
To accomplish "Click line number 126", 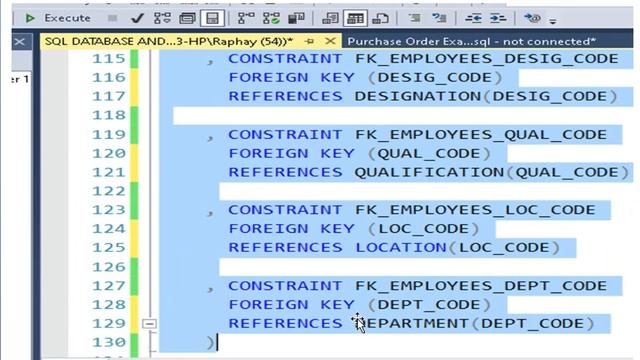I will (x=109, y=267).
